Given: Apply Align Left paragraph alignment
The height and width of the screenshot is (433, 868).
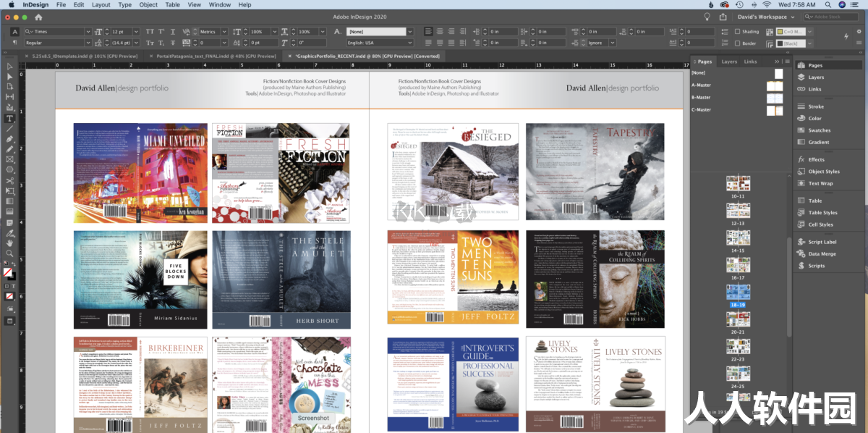Looking at the screenshot, I should pyautogui.click(x=428, y=32).
